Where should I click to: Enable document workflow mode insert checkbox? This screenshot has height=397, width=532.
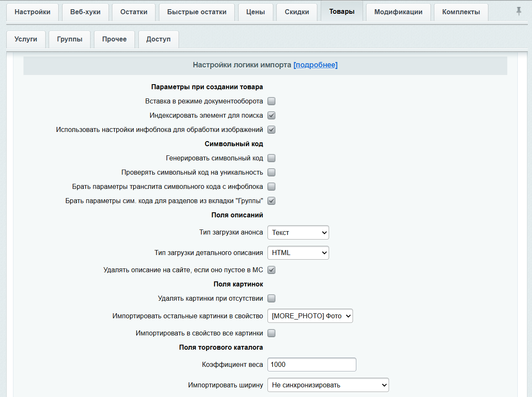tap(271, 101)
